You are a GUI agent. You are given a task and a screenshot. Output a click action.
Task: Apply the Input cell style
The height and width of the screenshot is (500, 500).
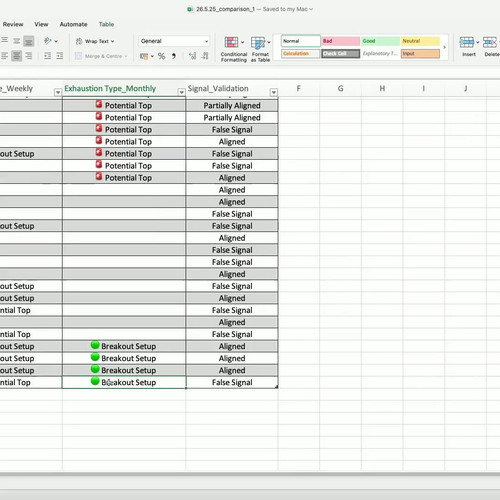coord(420,53)
